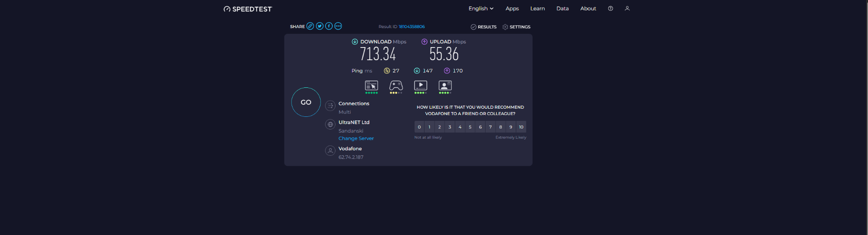The width and height of the screenshot is (868, 235).
Task: Open the Learn menu
Action: coord(538,9)
